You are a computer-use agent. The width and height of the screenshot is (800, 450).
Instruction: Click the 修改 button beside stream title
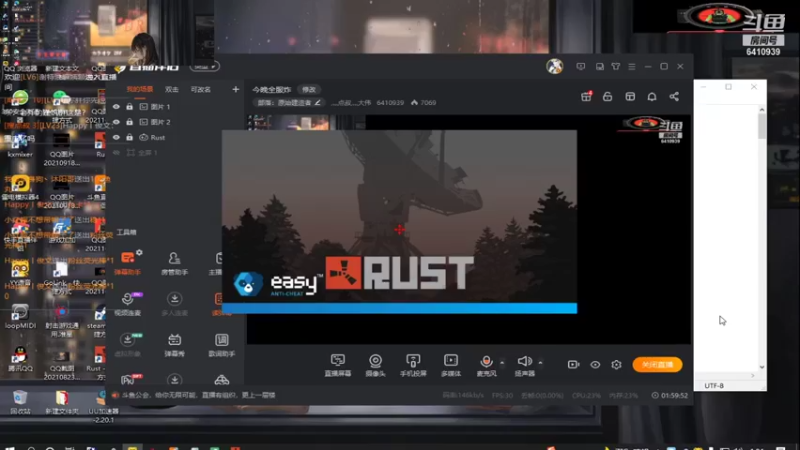(309, 89)
